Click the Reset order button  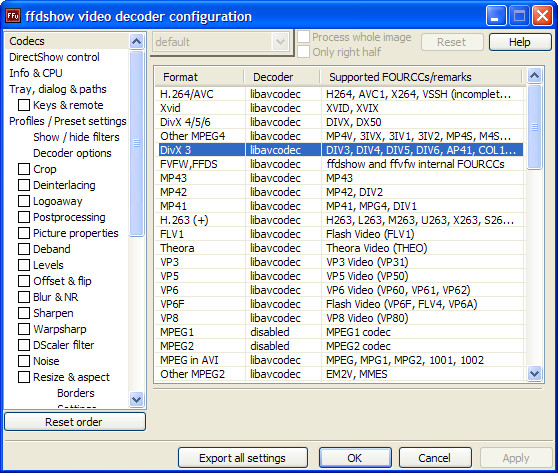(75, 422)
